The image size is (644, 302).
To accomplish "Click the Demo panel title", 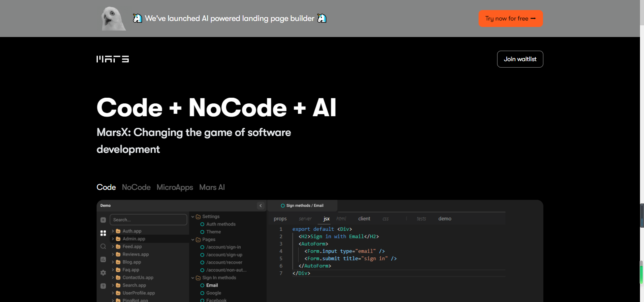I will [x=105, y=205].
